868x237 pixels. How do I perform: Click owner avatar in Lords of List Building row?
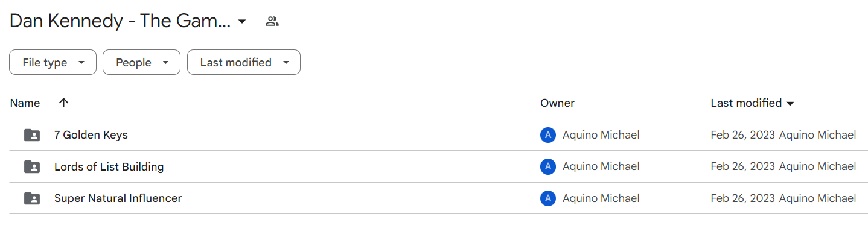coord(548,166)
